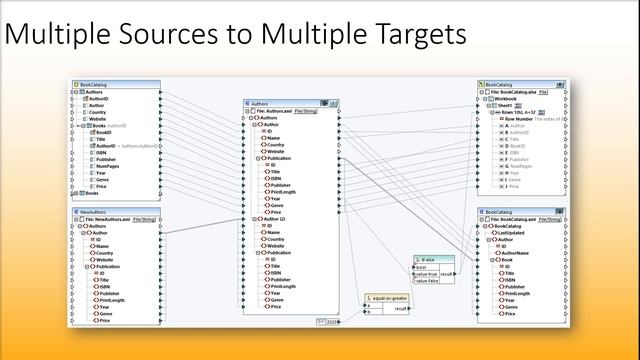
Task: Select column F Publisher in Excel component
Action: [517, 159]
